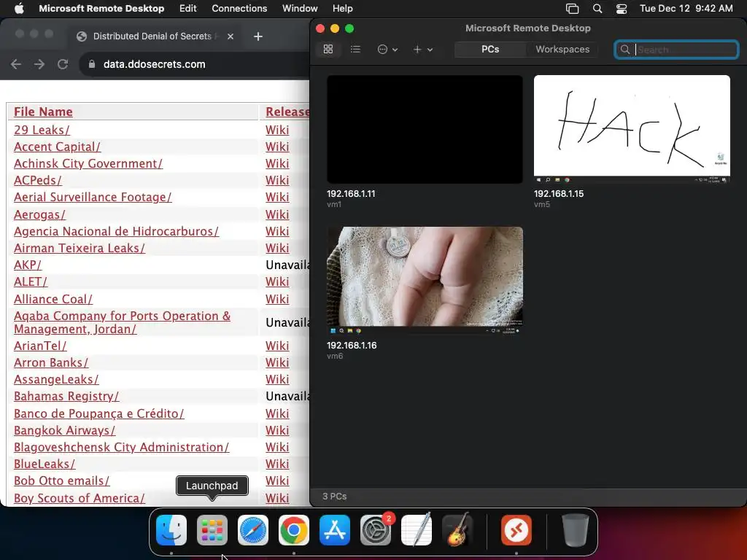Open the ACPeds/ folder link
The height and width of the screenshot is (560, 747).
38,180
